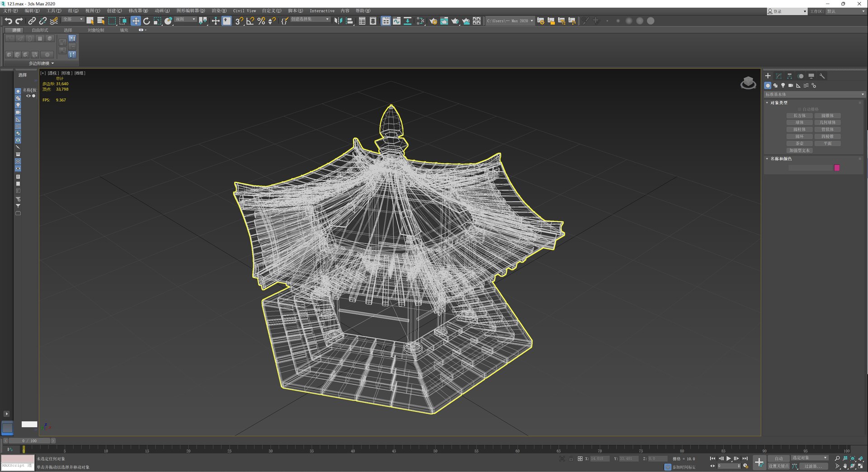Choose Select Object arrow tool
The width and height of the screenshot is (868, 472).
click(x=90, y=21)
